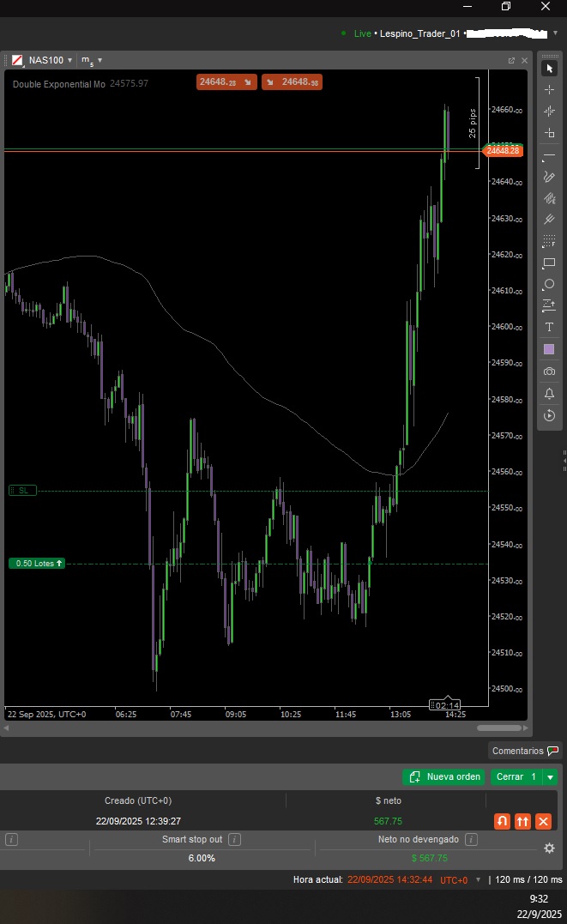Expand the Cerrar button dropdown arrow

550,776
